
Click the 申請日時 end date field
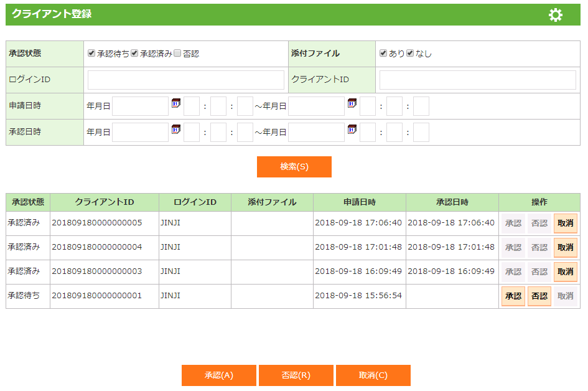coord(317,106)
